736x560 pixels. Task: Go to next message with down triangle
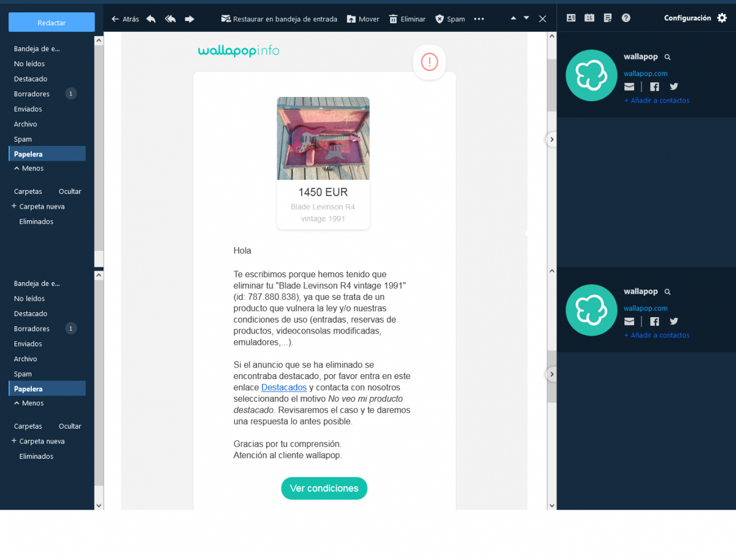[x=526, y=18]
